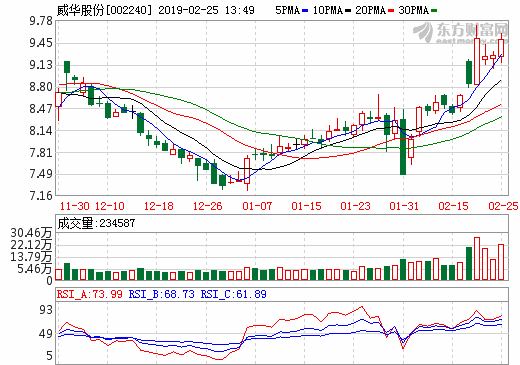Click the 02-15 date label

tap(453, 206)
